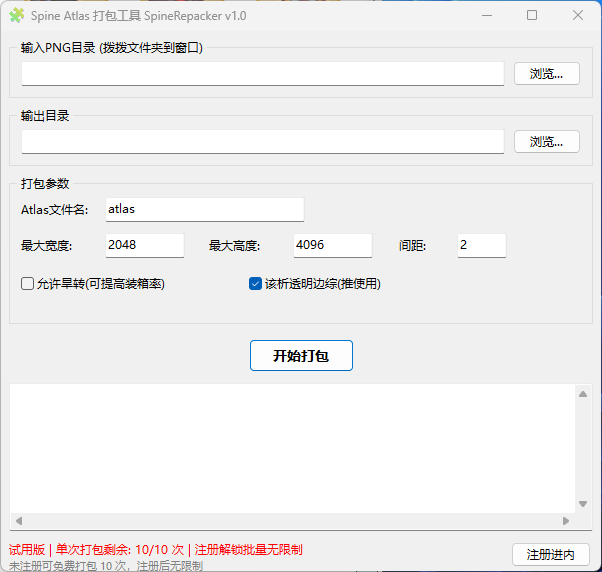Click the 间距 label
602x572 pixels.
coord(412,246)
